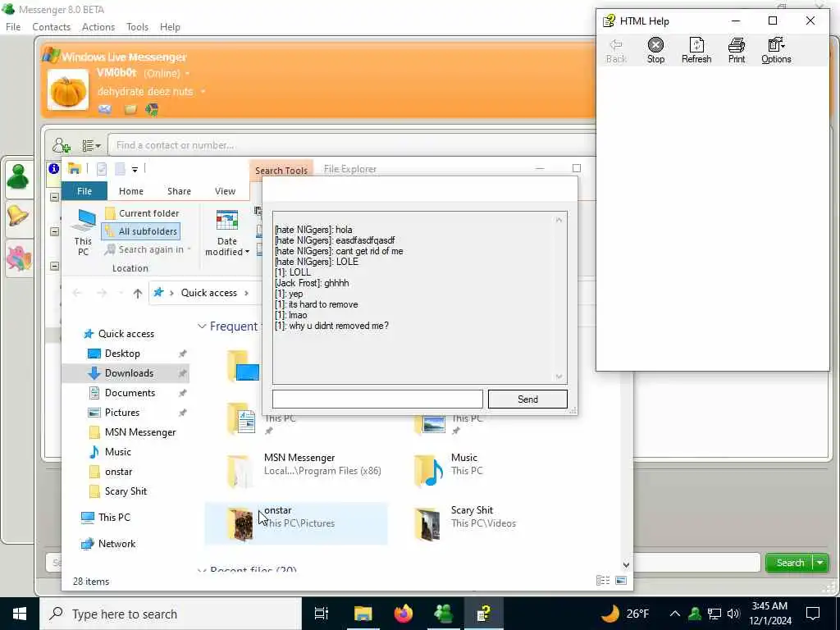
Task: Click the pumpkin display picture in Messenger
Action: pos(67,90)
